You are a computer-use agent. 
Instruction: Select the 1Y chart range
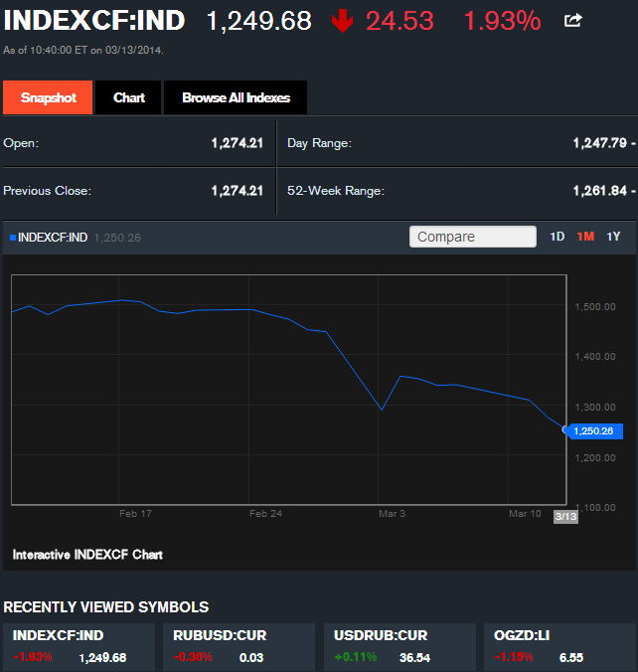tap(613, 237)
